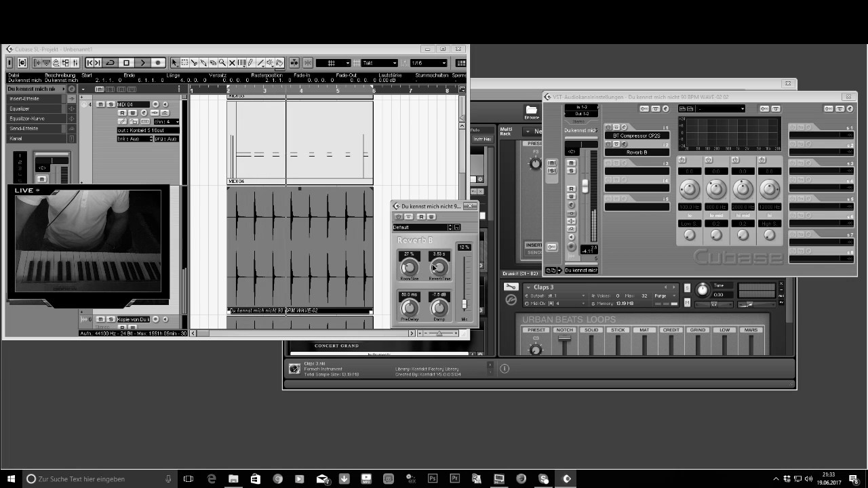Open the chn: 4 channel dropdown
Screen dimensions: 868x488
[x=166, y=122]
